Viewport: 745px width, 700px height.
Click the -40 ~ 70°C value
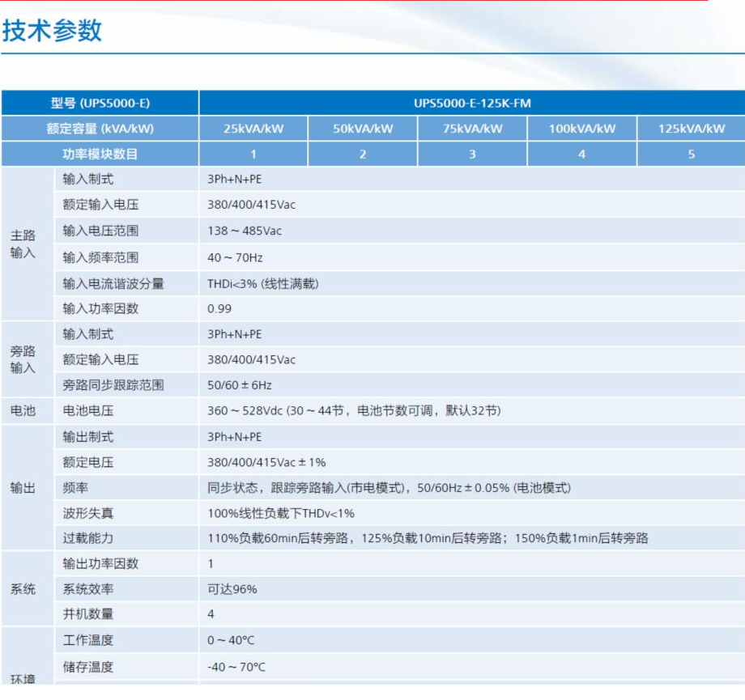236,668
